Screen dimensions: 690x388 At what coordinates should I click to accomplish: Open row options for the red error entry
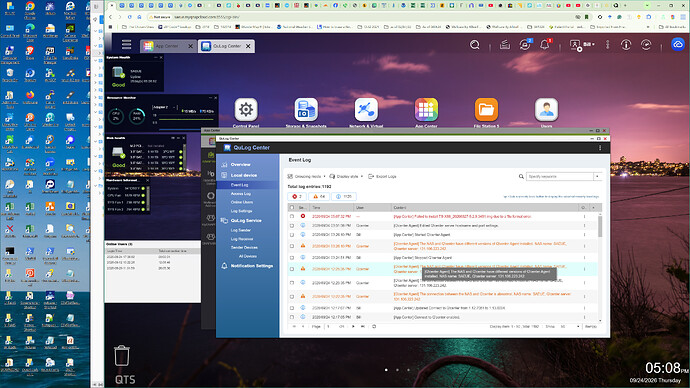(584, 216)
